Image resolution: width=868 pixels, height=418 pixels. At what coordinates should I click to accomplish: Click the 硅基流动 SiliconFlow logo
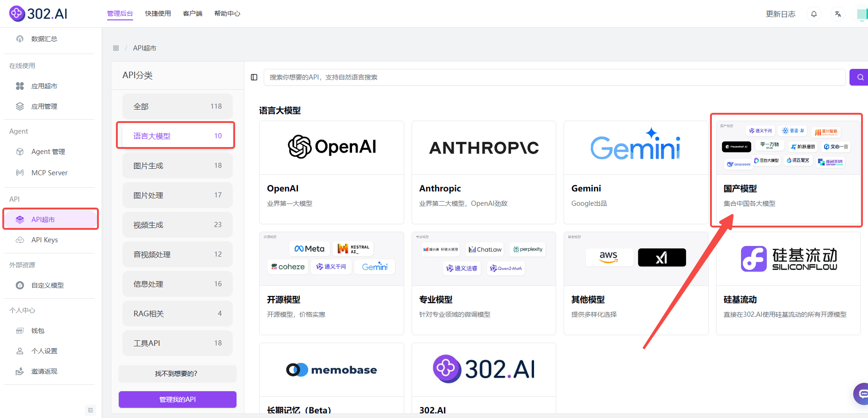point(789,258)
